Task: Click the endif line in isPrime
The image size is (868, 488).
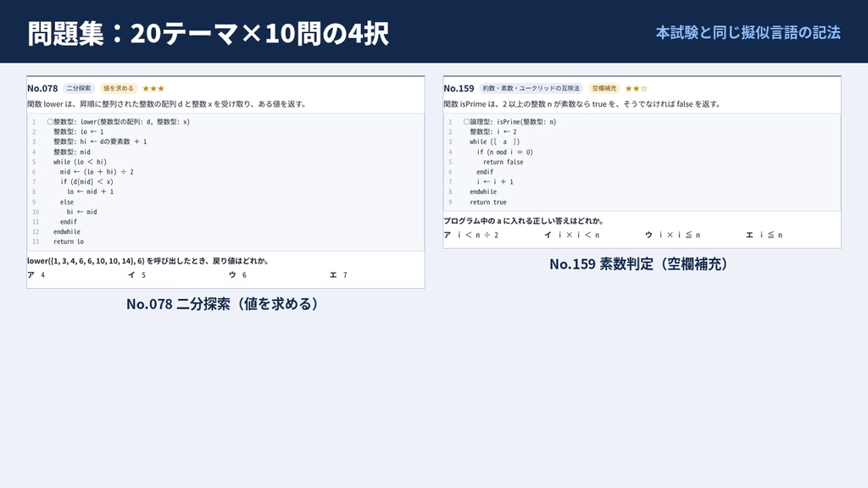Action: 485,172
